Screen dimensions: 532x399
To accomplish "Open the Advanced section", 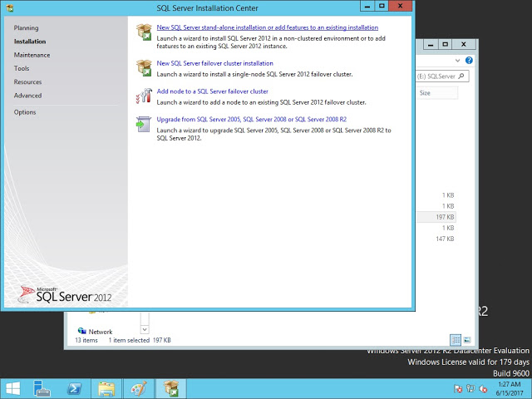I will [27, 96].
